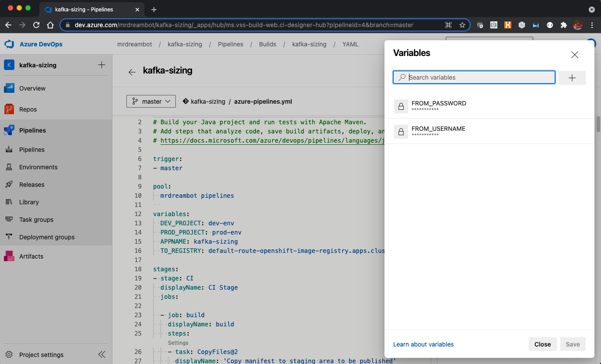Select the Pipelines section header
601x364 pixels.
click(x=56, y=130)
